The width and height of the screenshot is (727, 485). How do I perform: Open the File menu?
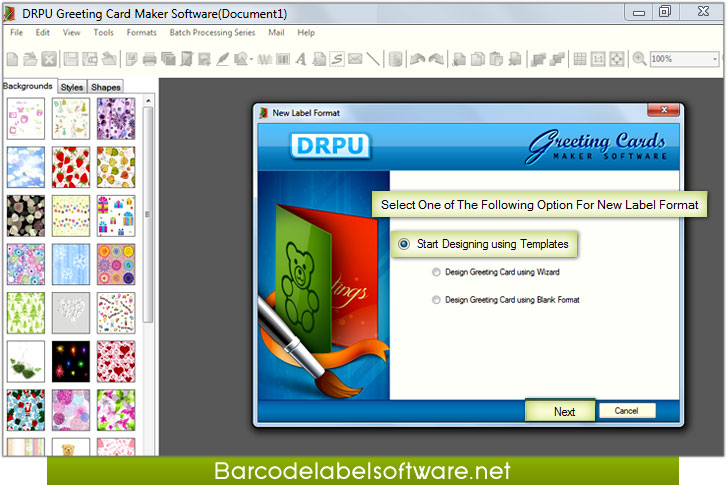point(16,32)
